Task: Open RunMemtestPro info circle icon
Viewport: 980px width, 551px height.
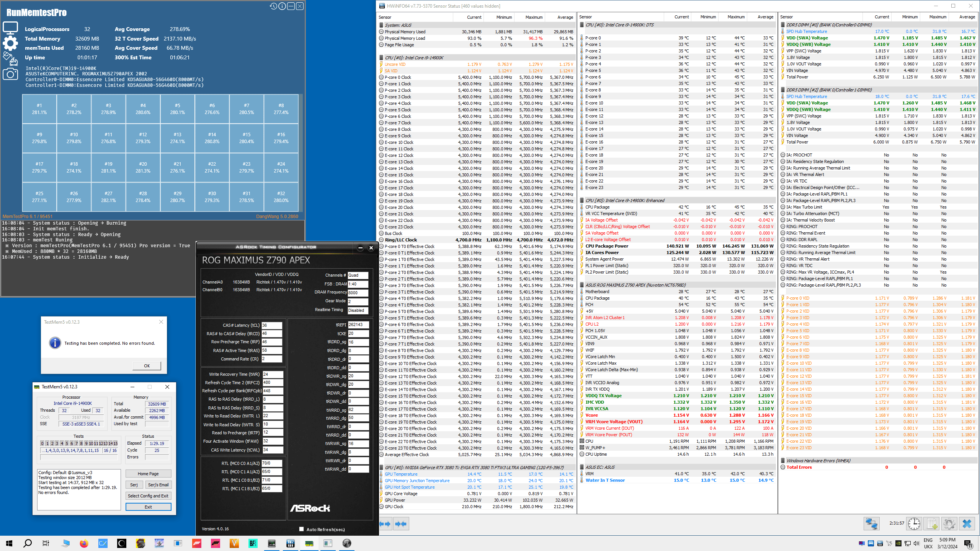Action: click(282, 6)
